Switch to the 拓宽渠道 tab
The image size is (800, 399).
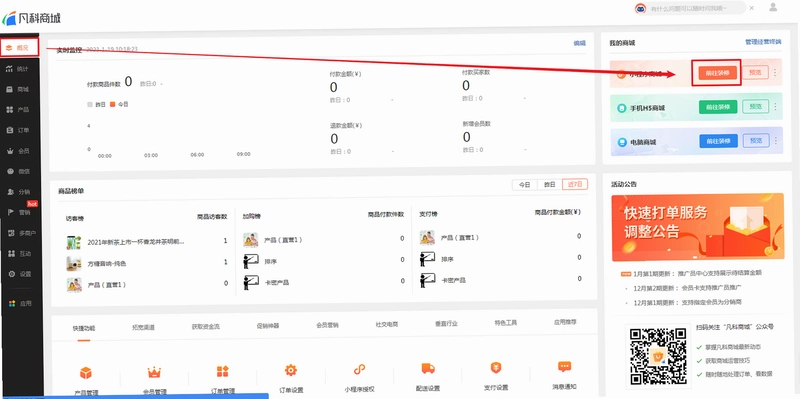(143, 327)
